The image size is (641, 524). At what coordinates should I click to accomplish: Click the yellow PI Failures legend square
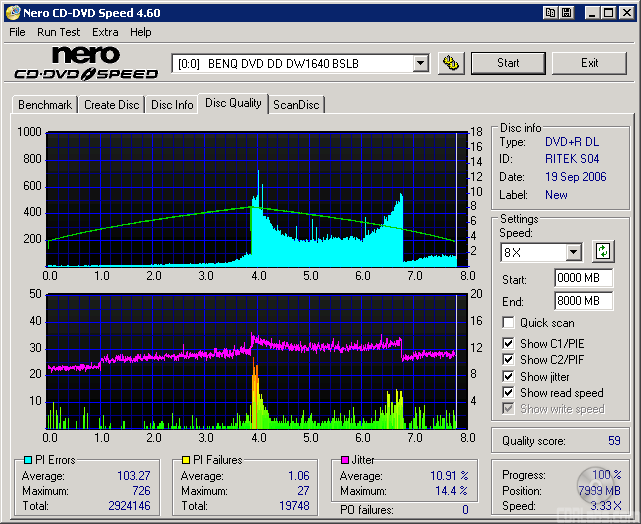185,460
